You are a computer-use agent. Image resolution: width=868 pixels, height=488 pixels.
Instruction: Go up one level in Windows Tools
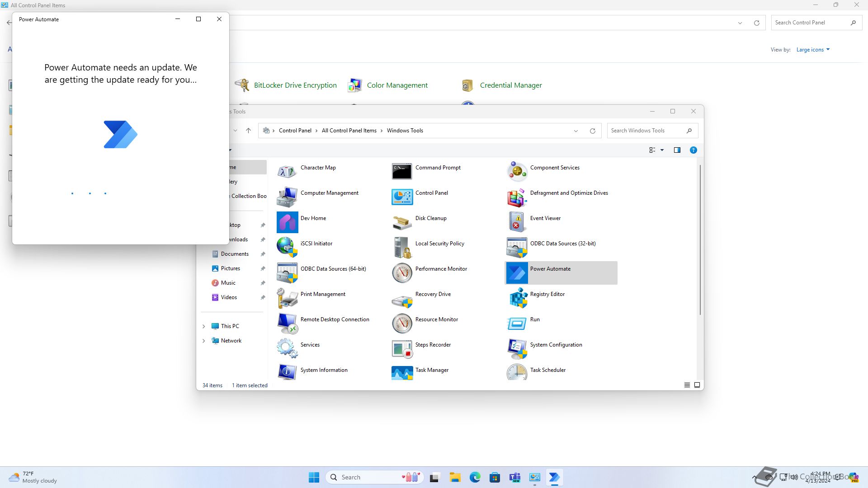[248, 131]
